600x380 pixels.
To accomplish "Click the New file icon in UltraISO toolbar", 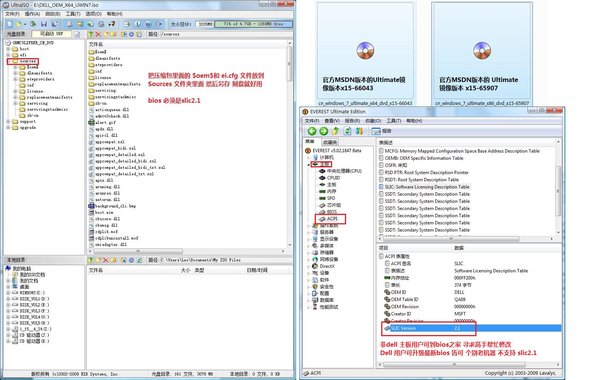I will pyautogui.click(x=10, y=24).
